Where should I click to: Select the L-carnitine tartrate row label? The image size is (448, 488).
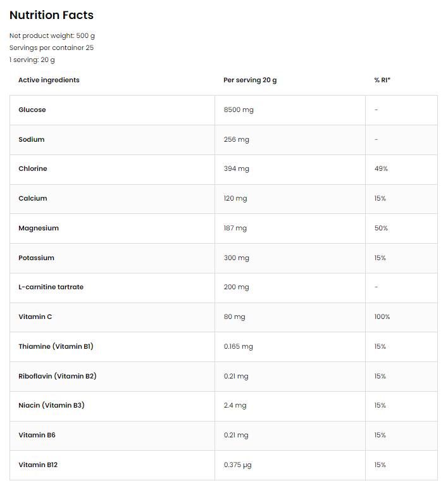[x=51, y=287]
